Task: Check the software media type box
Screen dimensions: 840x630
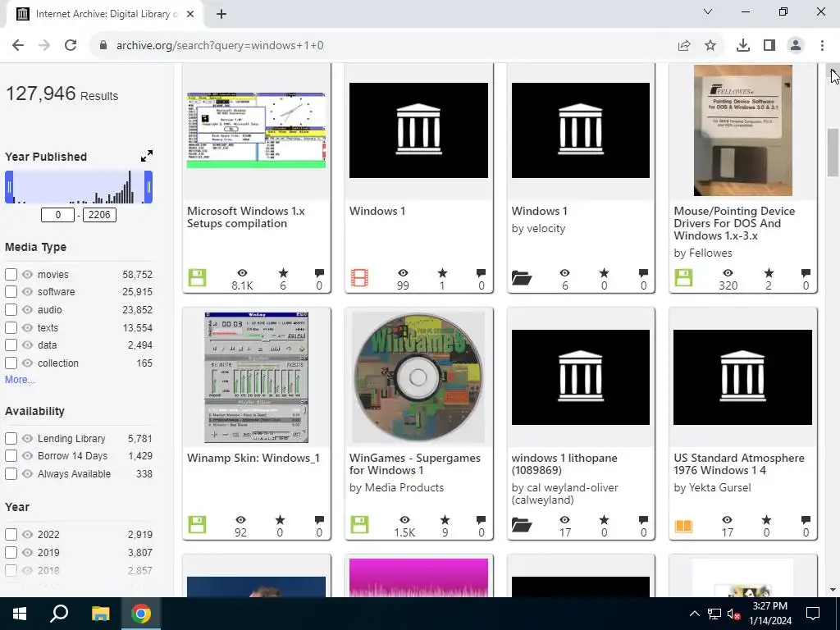Action: click(11, 291)
